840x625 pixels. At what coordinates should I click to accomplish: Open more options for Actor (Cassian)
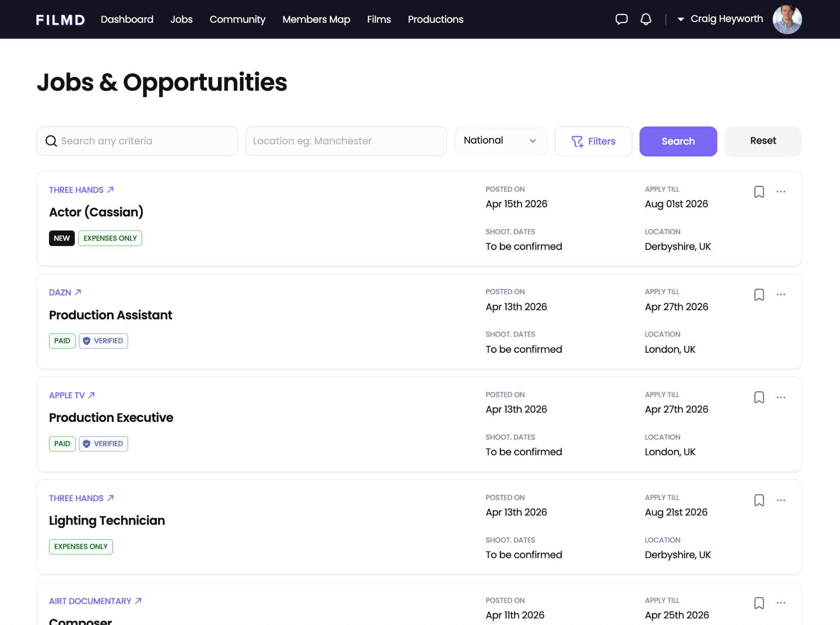point(781,192)
